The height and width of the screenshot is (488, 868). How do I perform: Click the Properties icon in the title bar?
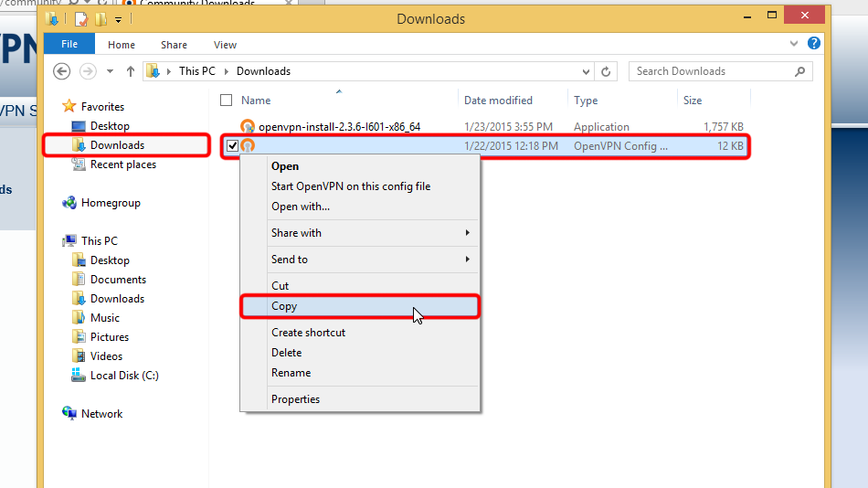[80, 18]
